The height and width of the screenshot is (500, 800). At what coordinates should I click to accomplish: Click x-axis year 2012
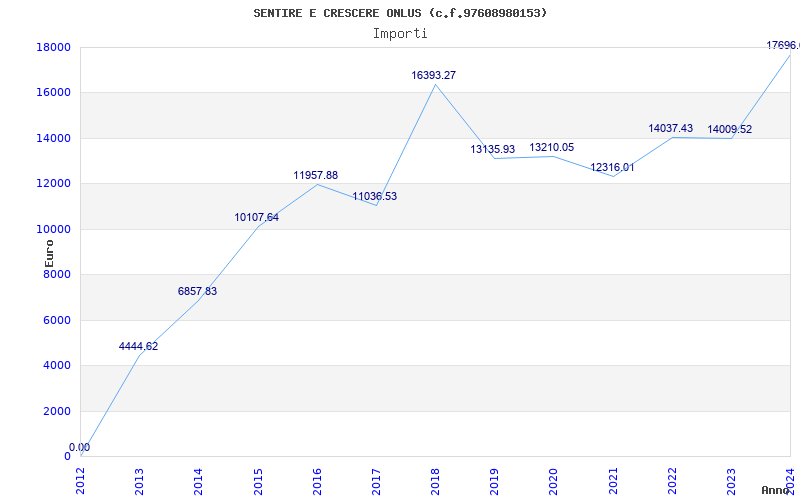coord(81,481)
